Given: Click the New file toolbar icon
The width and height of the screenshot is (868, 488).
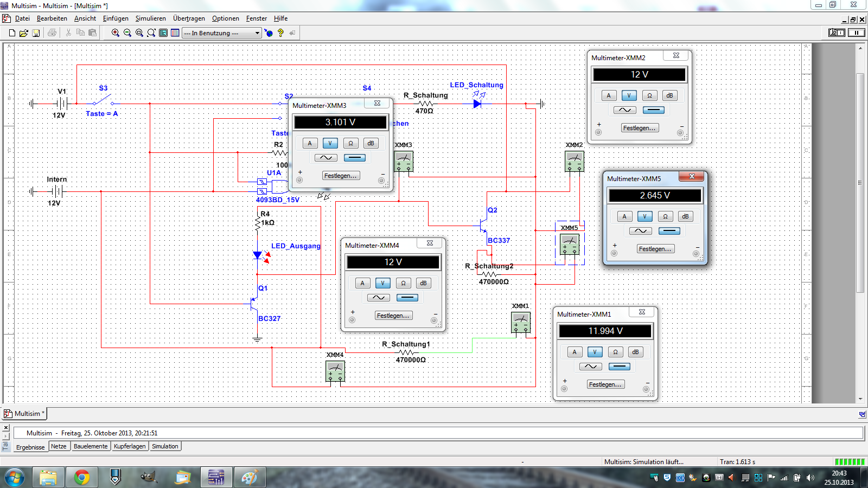Looking at the screenshot, I should click(x=12, y=33).
